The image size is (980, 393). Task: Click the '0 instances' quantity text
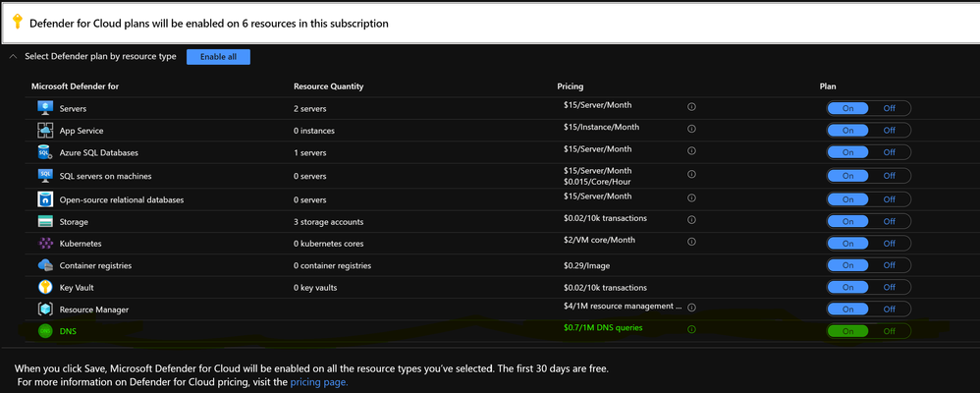pos(314,131)
